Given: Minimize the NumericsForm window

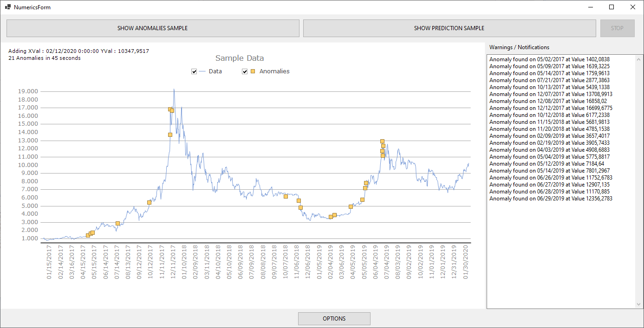Looking at the screenshot, I should 591,7.
